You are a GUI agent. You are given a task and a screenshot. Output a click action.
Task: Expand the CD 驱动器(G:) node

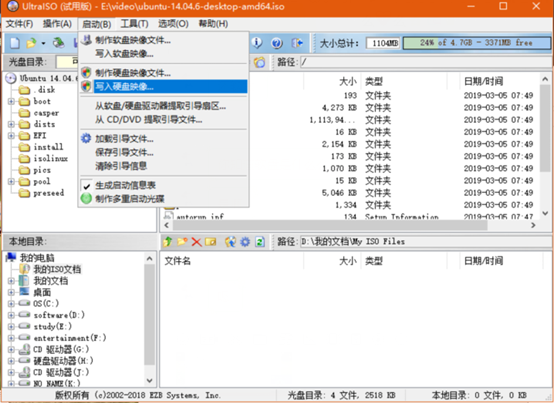pyautogui.click(x=11, y=349)
